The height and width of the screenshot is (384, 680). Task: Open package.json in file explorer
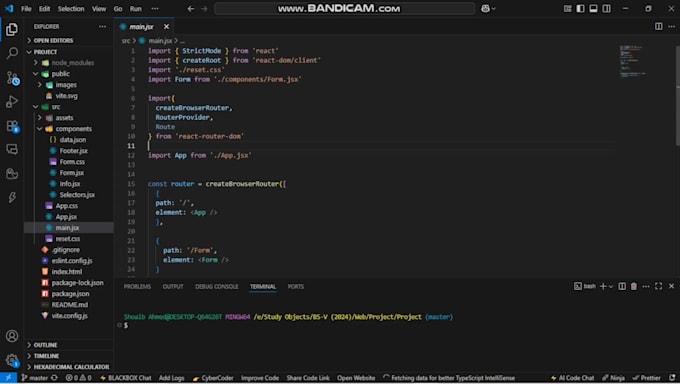[70, 294]
